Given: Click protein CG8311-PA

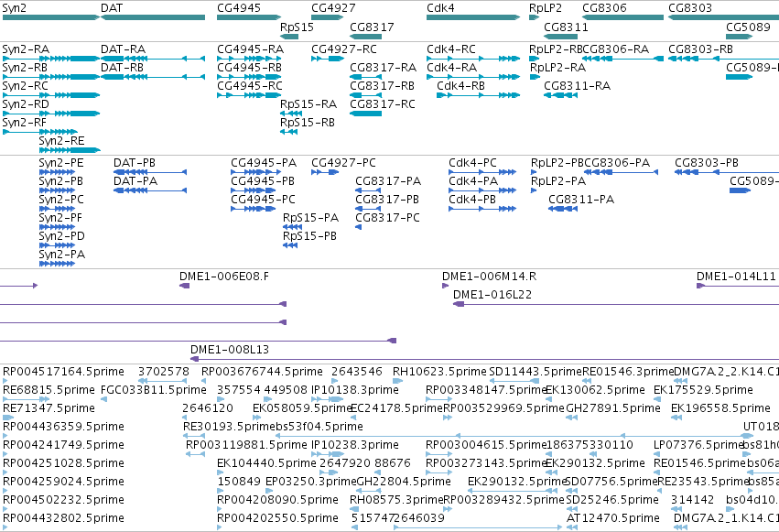Looking at the screenshot, I should [581, 200].
